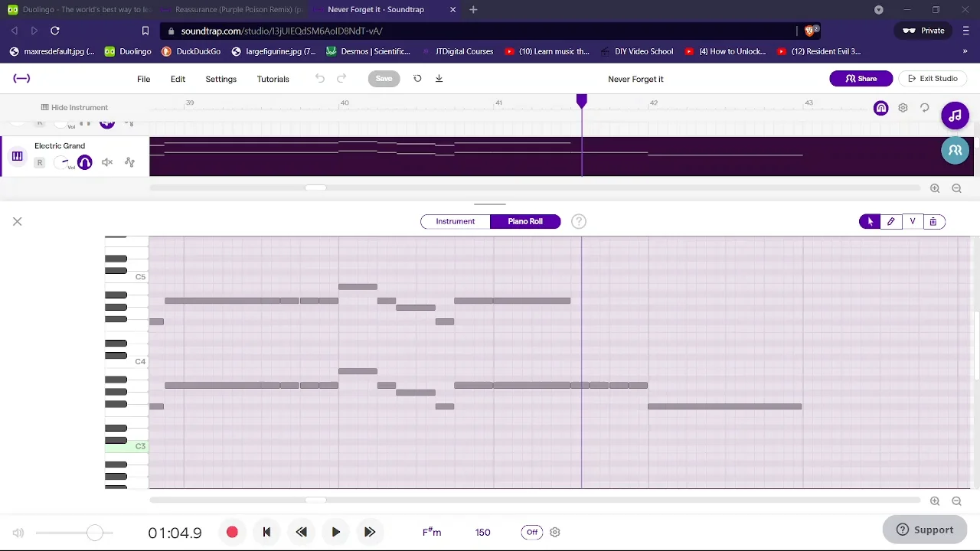Select the pencil draw tool in piano roll

890,222
